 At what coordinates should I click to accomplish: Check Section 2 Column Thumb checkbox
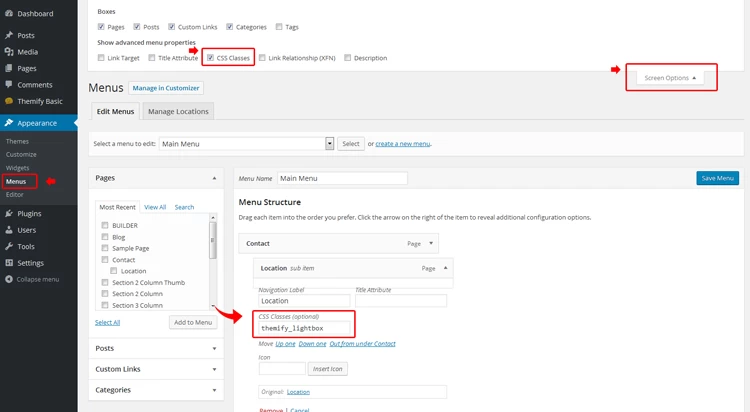(x=105, y=282)
